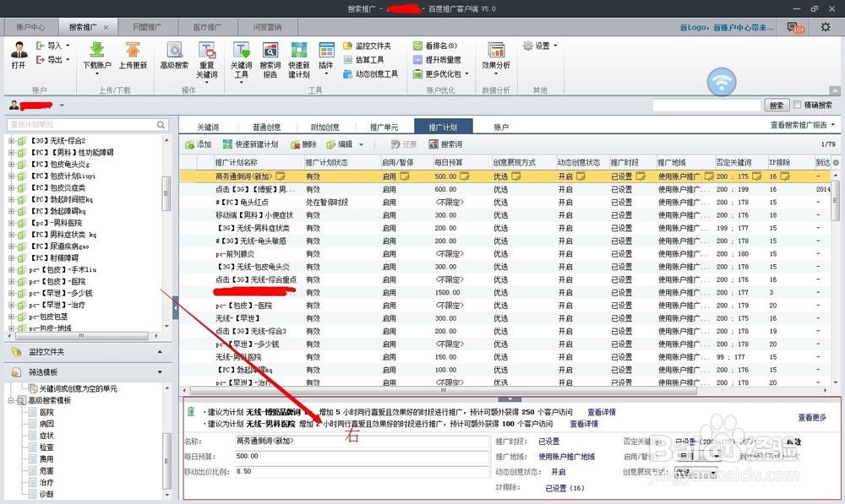Click the 名称 input field
The height and width of the screenshot is (504, 845).
click(x=362, y=441)
